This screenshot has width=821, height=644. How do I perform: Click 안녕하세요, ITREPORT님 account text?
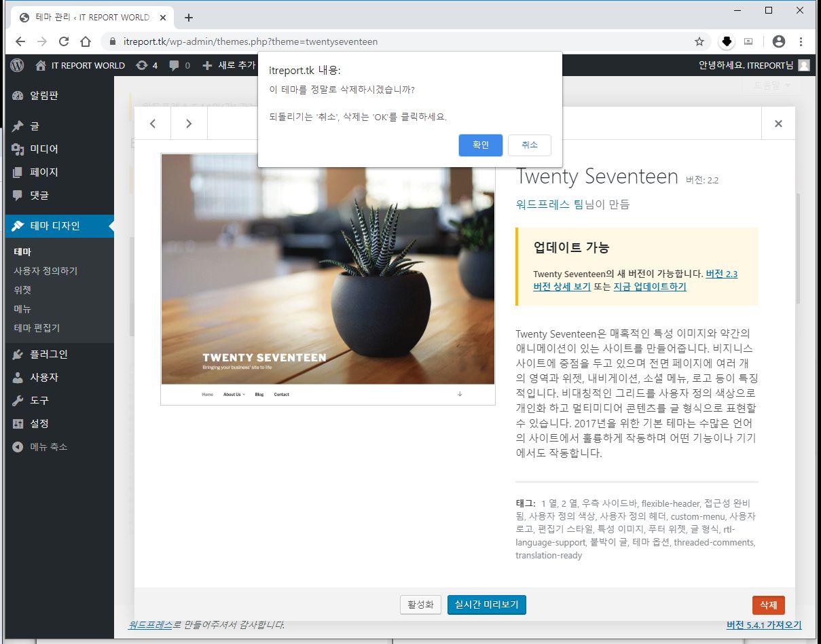[x=746, y=65]
